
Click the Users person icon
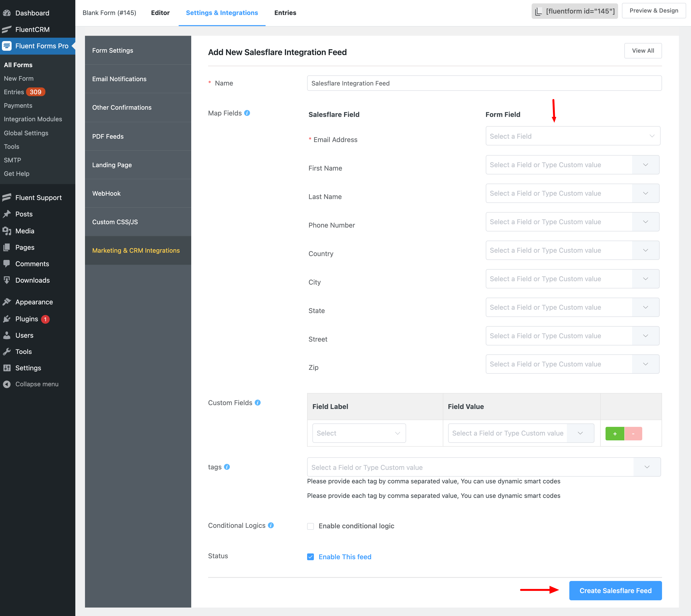pyautogui.click(x=7, y=335)
